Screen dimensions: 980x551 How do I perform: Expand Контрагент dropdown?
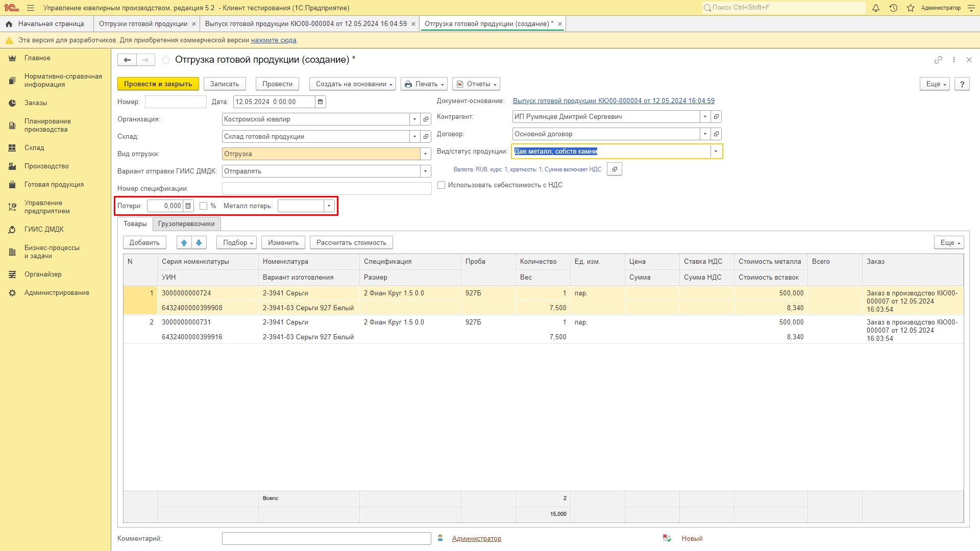[705, 117]
